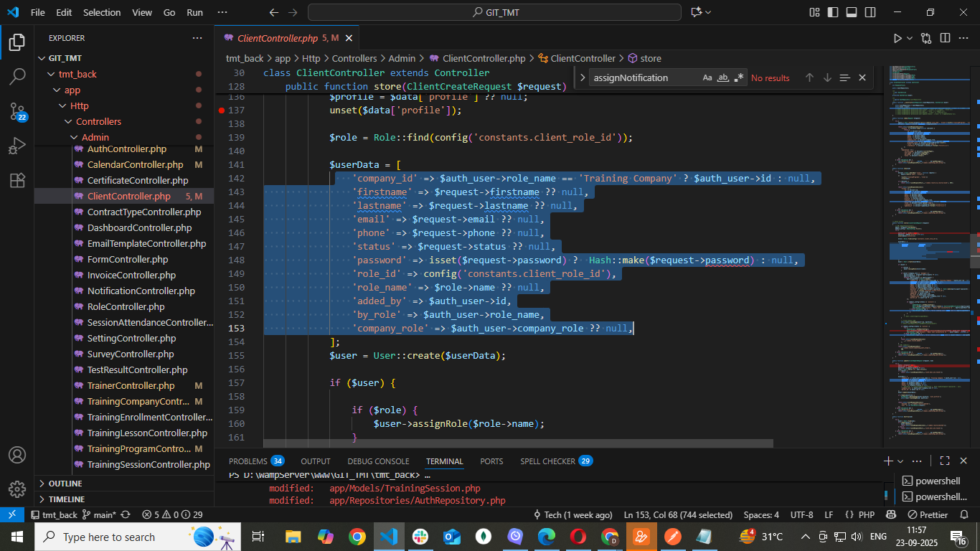980x551 pixels.
Task: Open the Source Control view
Action: (17, 111)
